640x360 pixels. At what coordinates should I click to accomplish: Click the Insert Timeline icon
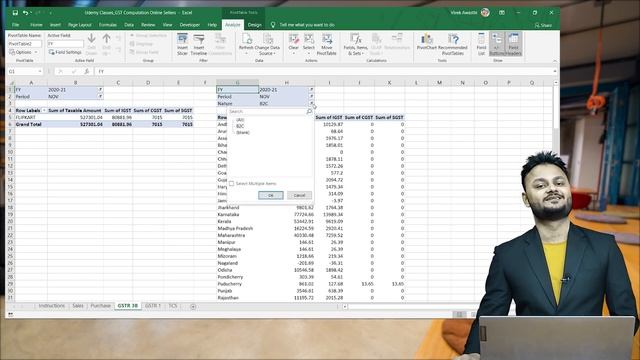pyautogui.click(x=199, y=44)
